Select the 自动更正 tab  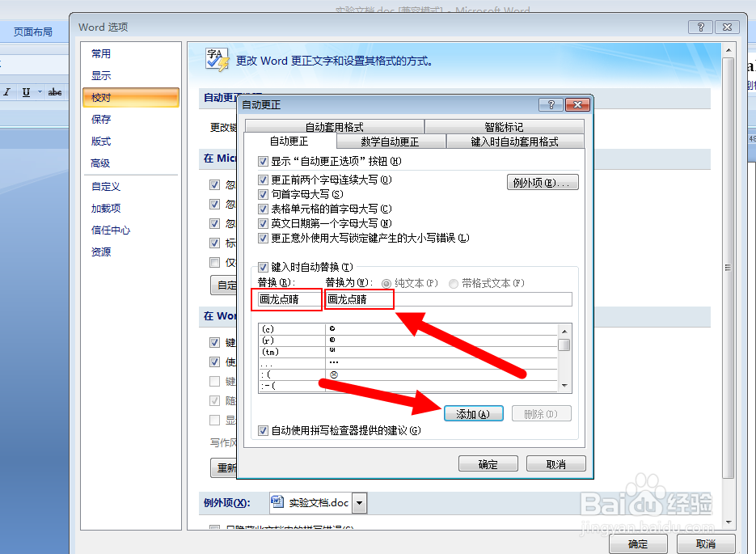(289, 142)
